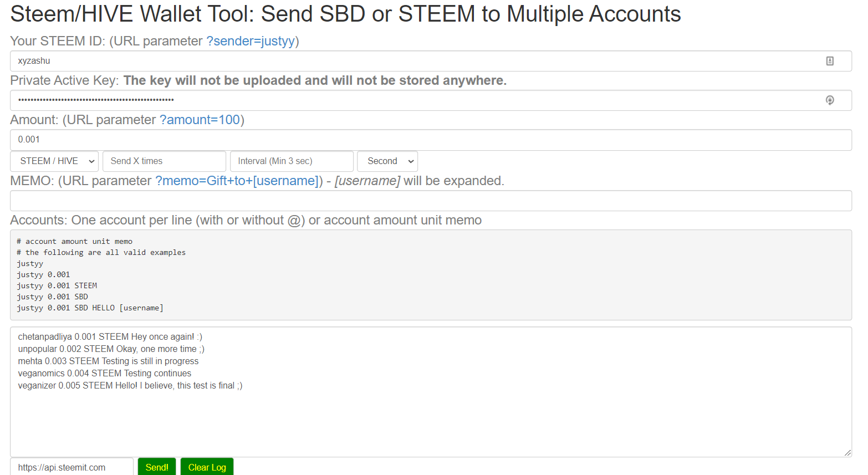Click the valid examples code block
This screenshot has width=868, height=475.
tap(431, 275)
